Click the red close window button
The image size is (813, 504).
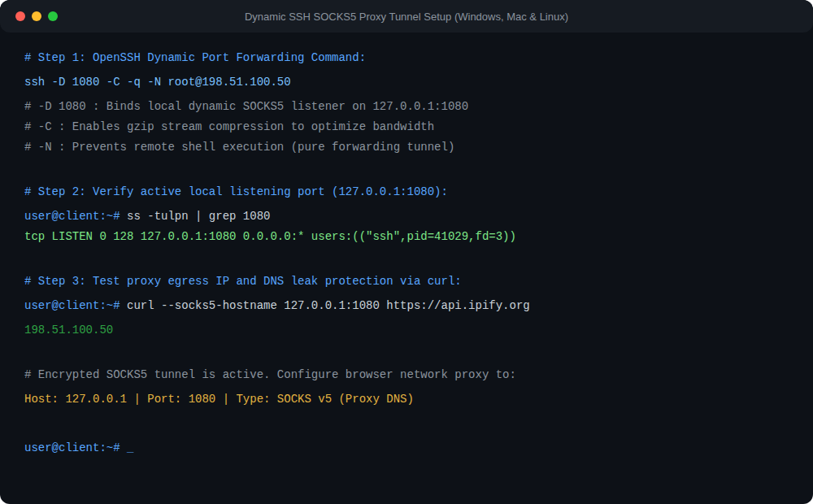[20, 16]
